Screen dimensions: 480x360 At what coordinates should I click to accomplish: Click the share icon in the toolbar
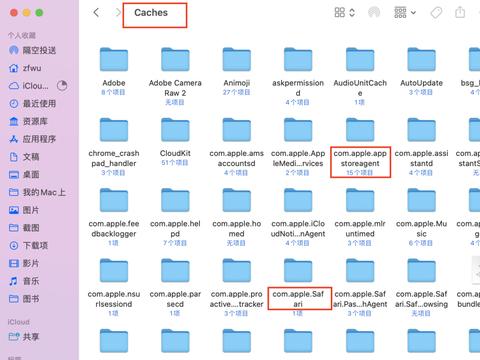(x=460, y=12)
